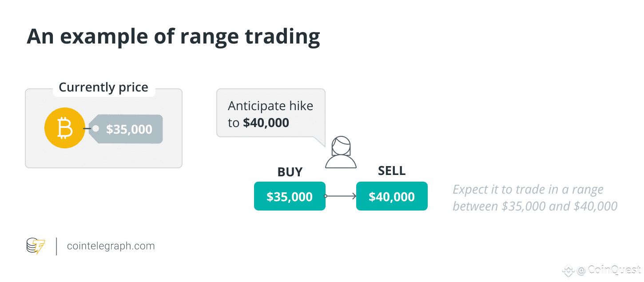The image size is (644, 282).
Task: Click the teal $35,000 buy button
Action: pyautogui.click(x=290, y=196)
